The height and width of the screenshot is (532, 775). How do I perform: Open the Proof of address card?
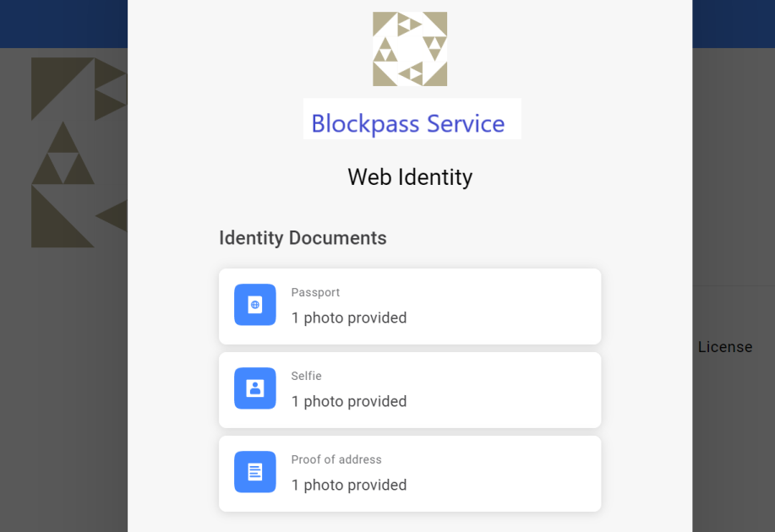pyautogui.click(x=410, y=473)
